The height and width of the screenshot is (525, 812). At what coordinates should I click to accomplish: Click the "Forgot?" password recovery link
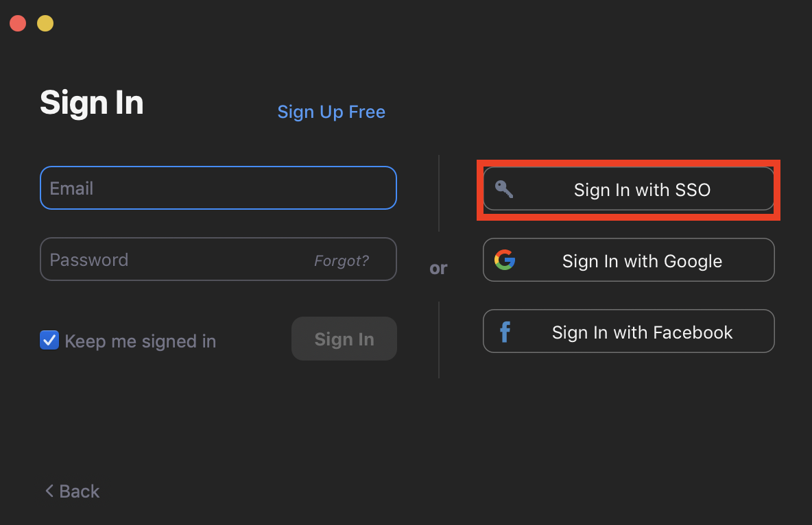tap(342, 260)
